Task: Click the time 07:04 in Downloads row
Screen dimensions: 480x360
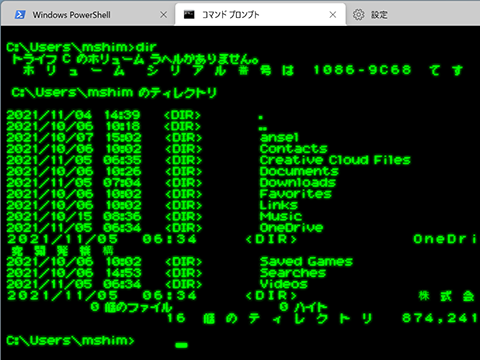Action: click(122, 183)
